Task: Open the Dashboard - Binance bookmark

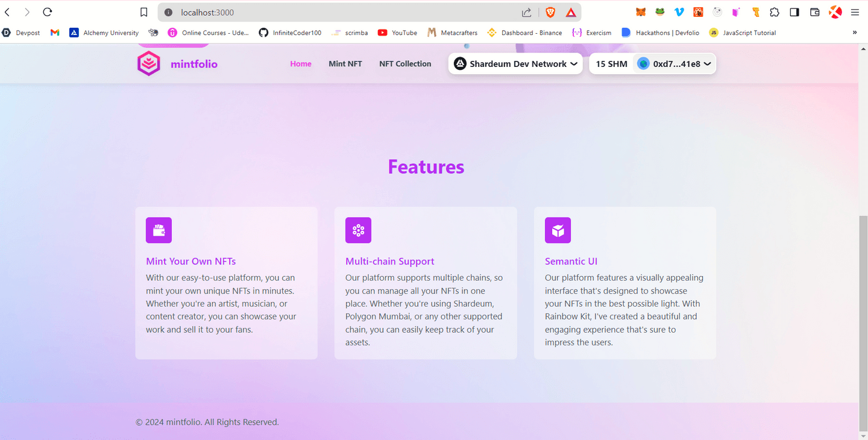Action: [x=524, y=33]
